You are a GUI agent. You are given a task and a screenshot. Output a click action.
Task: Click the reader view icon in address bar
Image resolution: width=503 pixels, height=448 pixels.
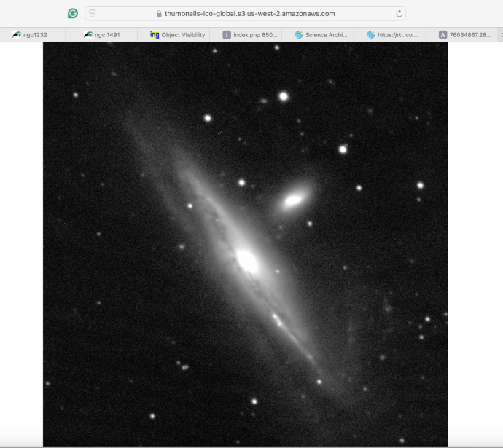(x=93, y=13)
